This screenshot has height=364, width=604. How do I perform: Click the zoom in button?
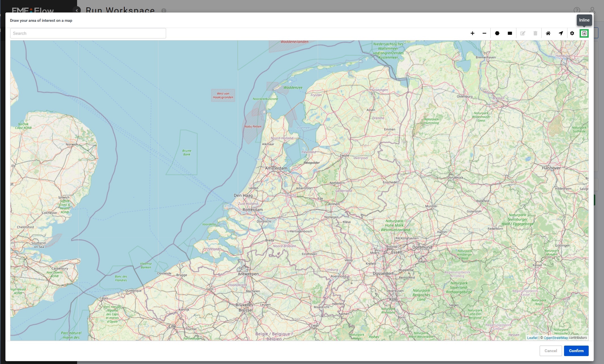point(472,33)
